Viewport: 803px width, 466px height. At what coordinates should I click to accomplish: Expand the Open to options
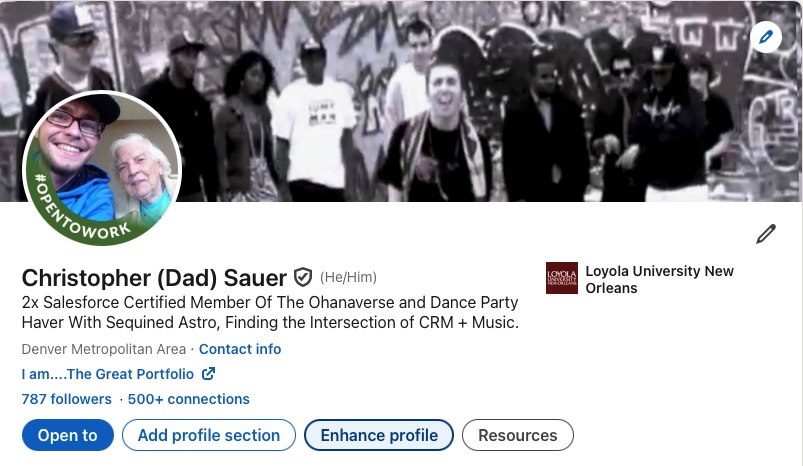[x=68, y=435]
